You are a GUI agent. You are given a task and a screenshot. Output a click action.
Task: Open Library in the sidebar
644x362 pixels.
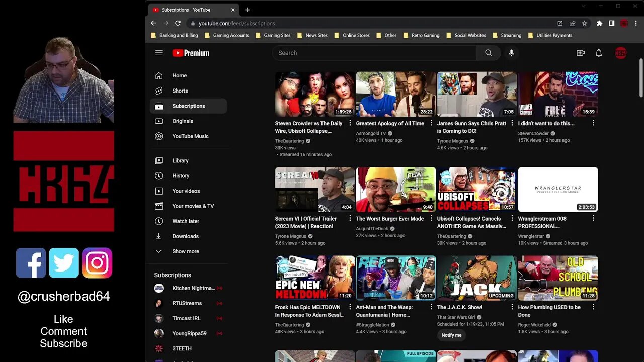(188, 160)
